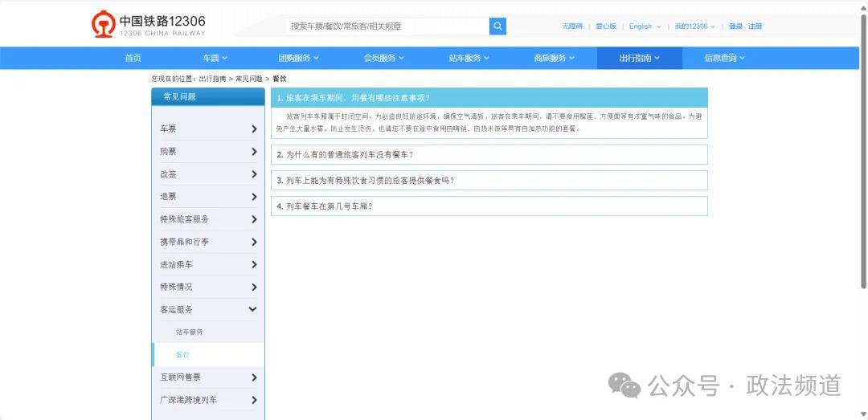Open the 无障碍 accessibility link
Screen dimensions: 868x420
572,26
